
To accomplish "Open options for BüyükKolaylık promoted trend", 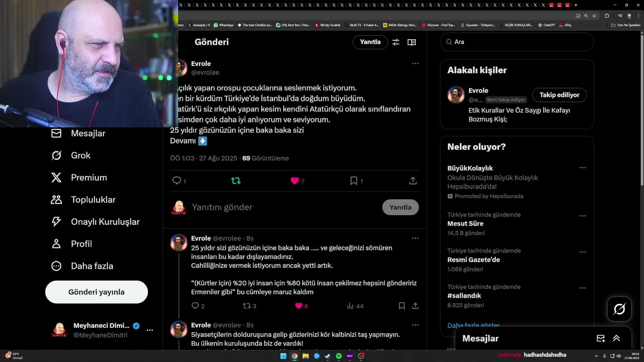I will [x=583, y=168].
